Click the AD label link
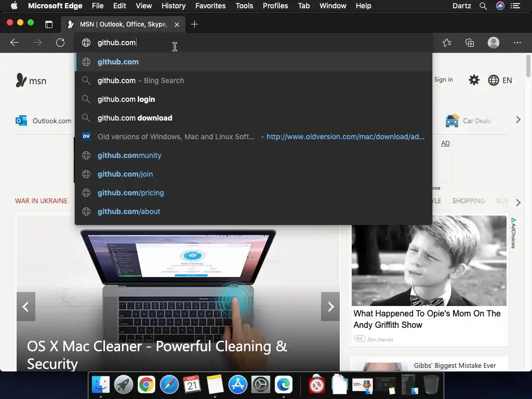Screen dimensions: 532x399 click(445, 143)
